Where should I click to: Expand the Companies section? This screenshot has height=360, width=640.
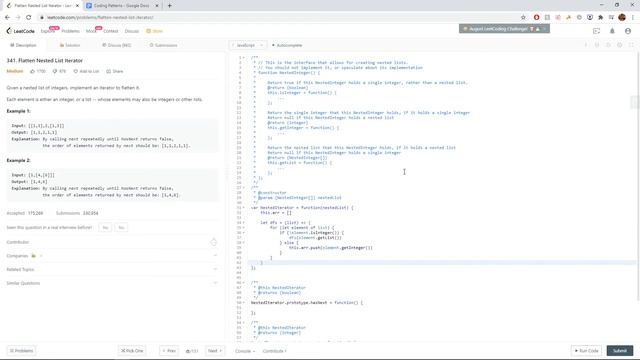pyautogui.click(x=111, y=256)
